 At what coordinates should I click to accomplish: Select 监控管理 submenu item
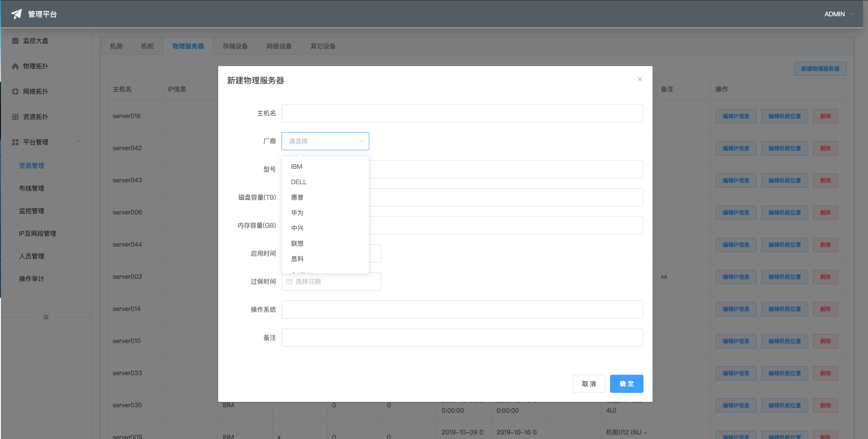[x=46, y=211]
